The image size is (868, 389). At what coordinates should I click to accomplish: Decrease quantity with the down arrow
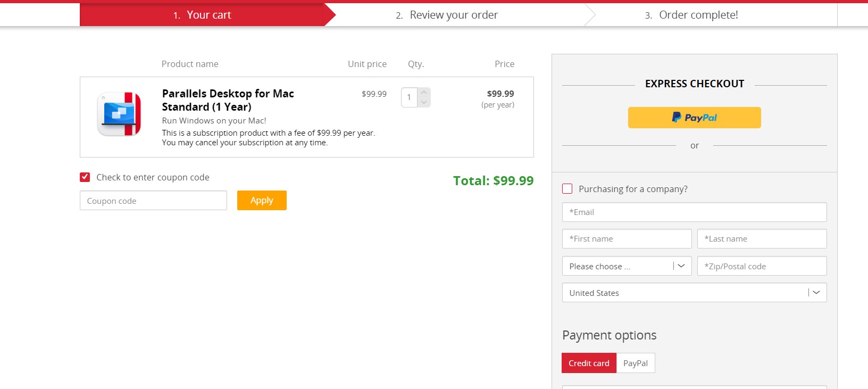point(424,102)
